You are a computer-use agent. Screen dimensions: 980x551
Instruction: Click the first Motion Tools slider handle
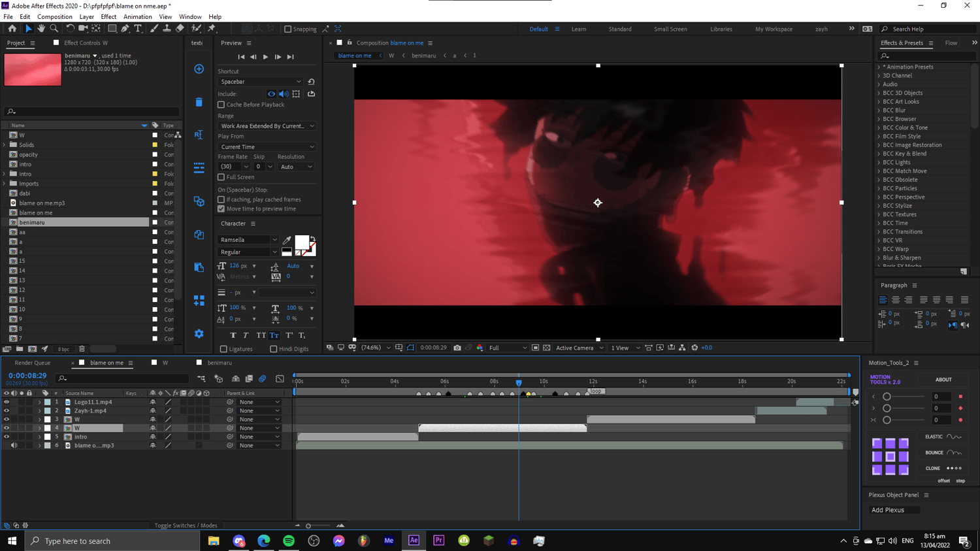pos(887,397)
